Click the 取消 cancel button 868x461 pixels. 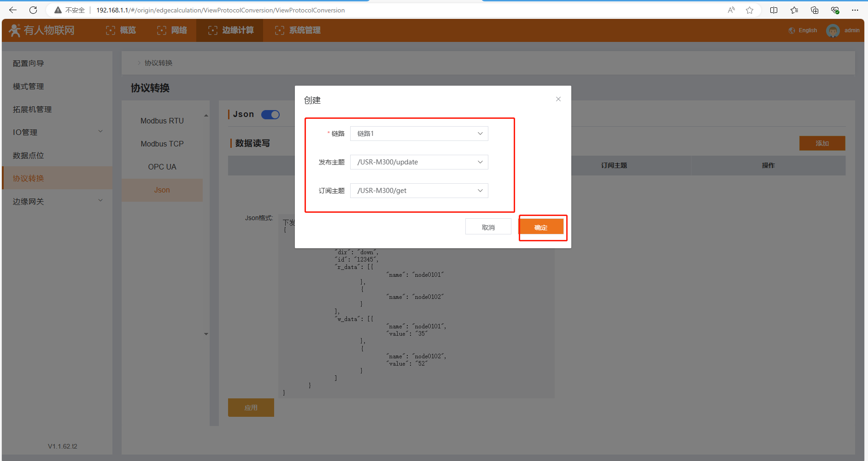click(x=488, y=227)
